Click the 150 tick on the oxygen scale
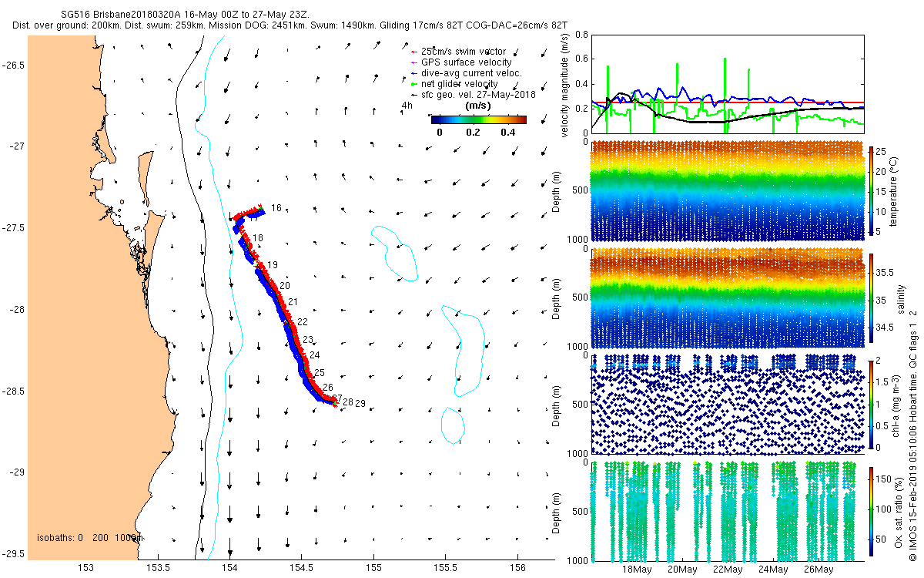Image resolution: width=924 pixels, height=578 pixels. pyautogui.click(x=885, y=478)
